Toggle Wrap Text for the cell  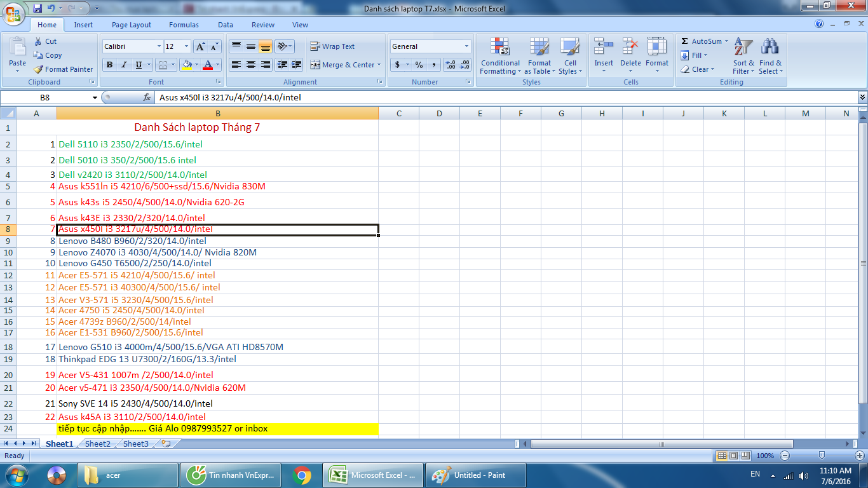(x=332, y=46)
